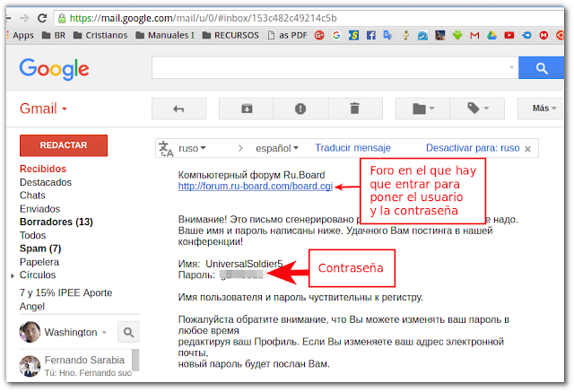The image size is (574, 392).
Task: Click the Google logo
Action: 54,69
